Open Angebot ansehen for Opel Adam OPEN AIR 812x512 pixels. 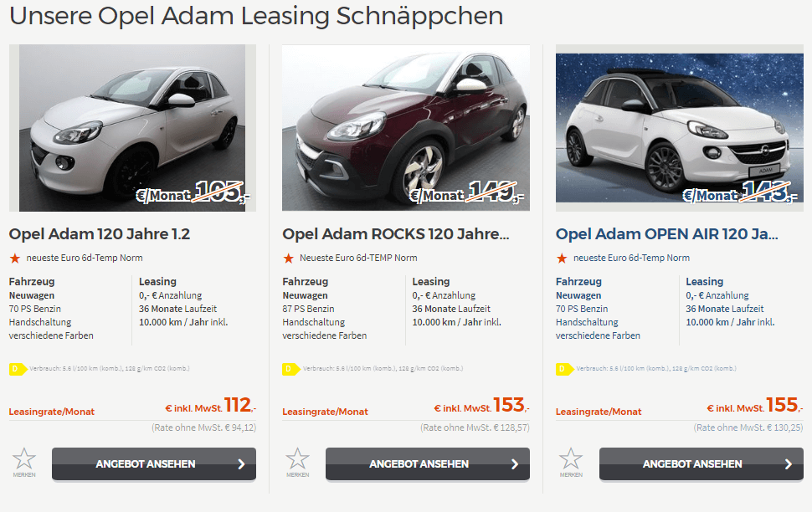point(702,463)
